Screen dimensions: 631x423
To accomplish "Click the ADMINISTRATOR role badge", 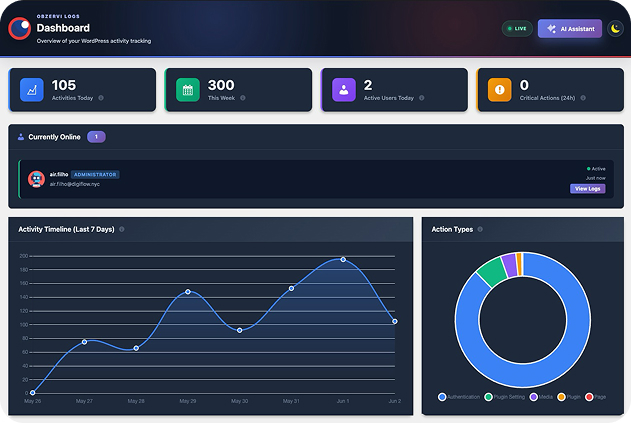I will [x=95, y=175].
